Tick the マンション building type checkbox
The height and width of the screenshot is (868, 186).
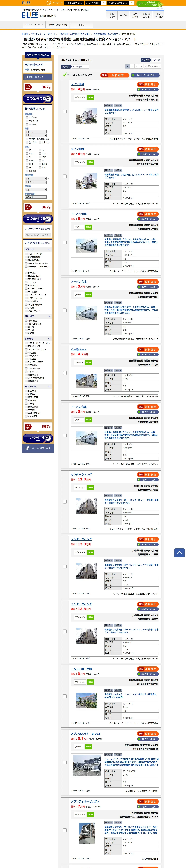click(x=27, y=121)
